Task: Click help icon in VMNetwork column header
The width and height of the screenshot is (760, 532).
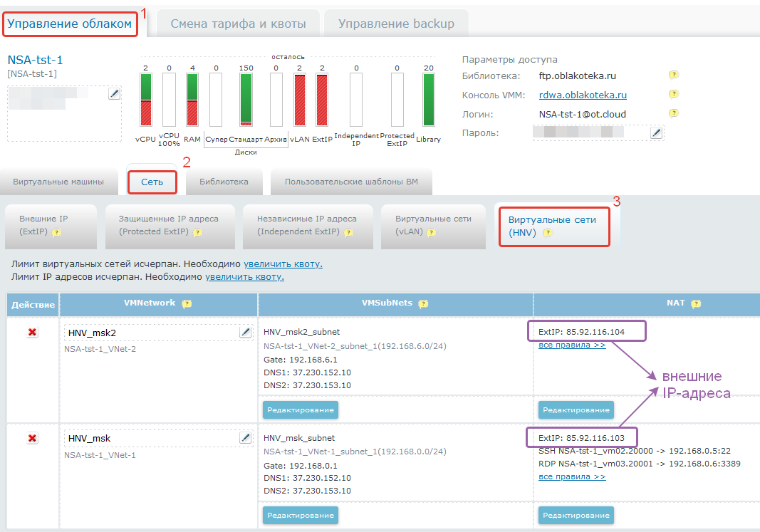Action: coord(187,303)
